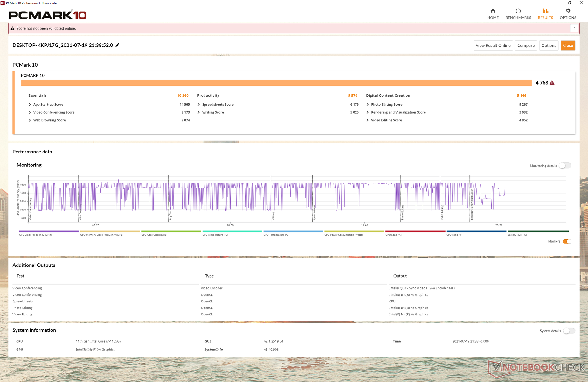
Task: Expand Video Conferencing Score details
Action: [30, 112]
